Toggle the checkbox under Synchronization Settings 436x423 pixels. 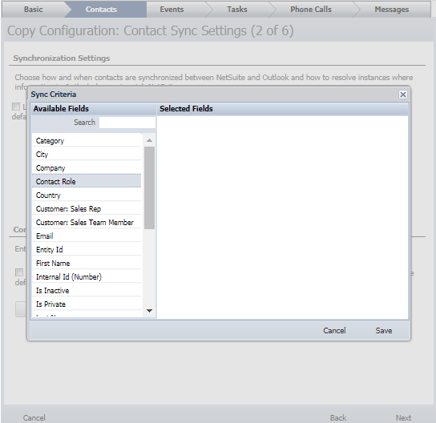tap(16, 106)
